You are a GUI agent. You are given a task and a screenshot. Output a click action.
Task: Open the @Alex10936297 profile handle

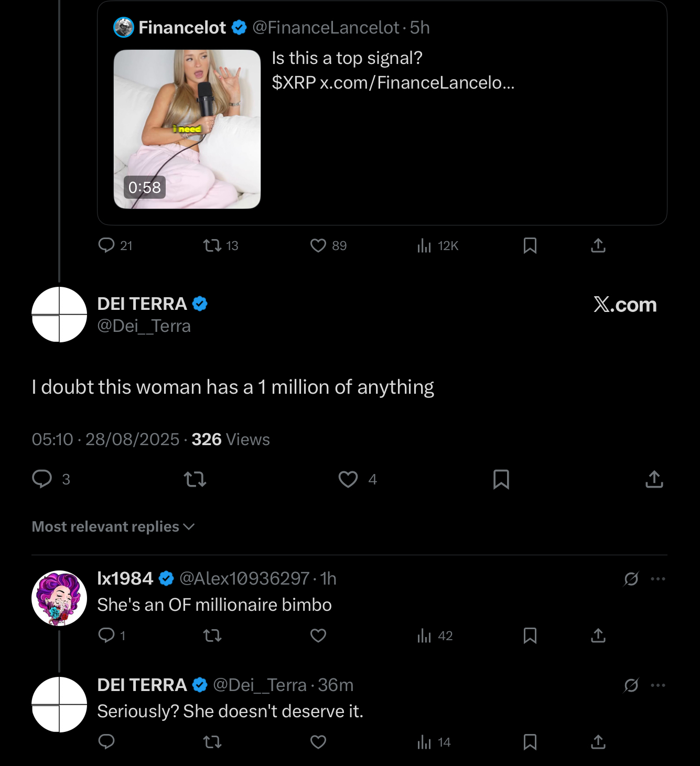pos(244,578)
